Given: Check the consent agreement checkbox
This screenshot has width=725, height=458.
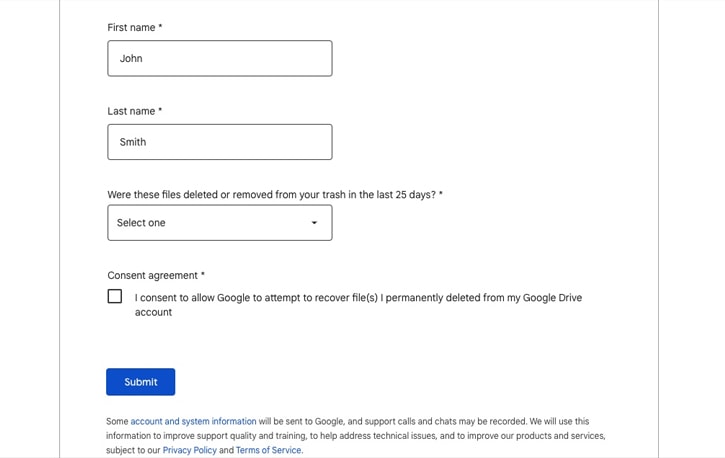Looking at the screenshot, I should [115, 296].
